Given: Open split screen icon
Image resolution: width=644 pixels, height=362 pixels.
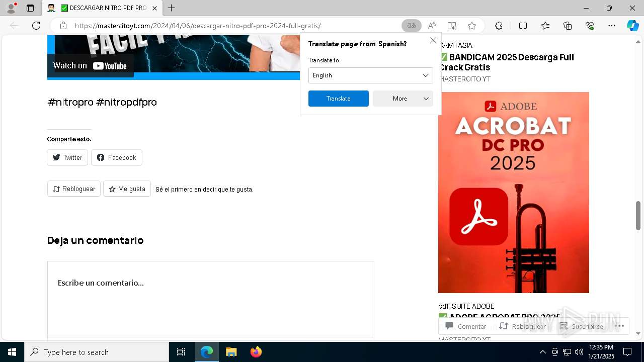Looking at the screenshot, I should click(523, 26).
